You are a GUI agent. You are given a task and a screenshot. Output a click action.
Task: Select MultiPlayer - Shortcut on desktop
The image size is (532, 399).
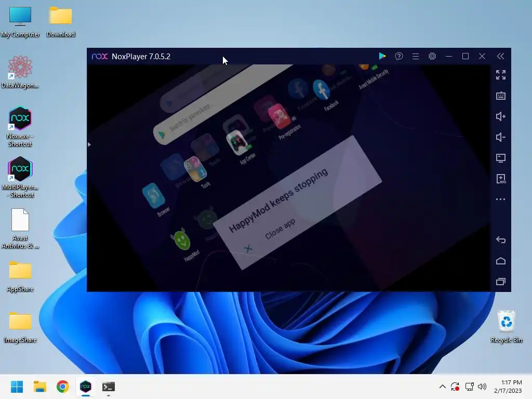tap(20, 178)
